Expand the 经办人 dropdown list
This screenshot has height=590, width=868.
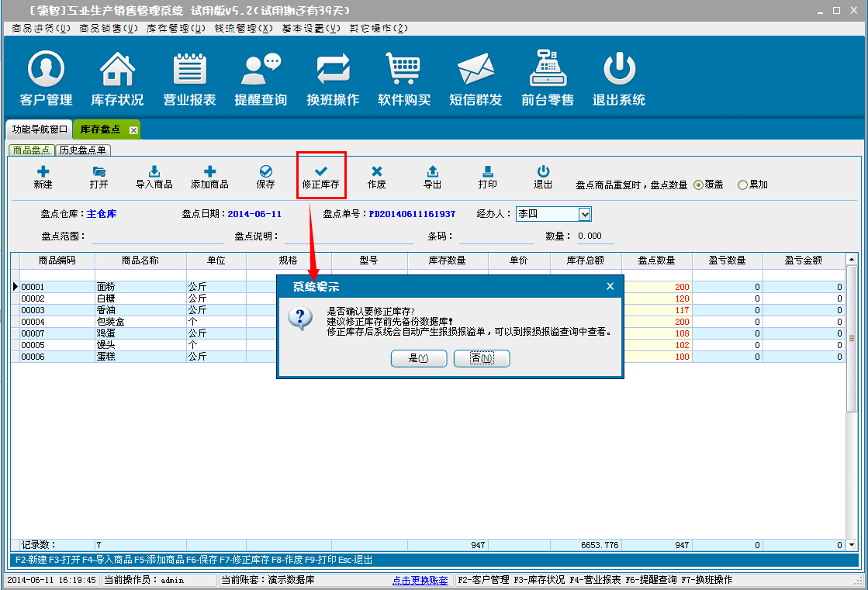(585, 214)
